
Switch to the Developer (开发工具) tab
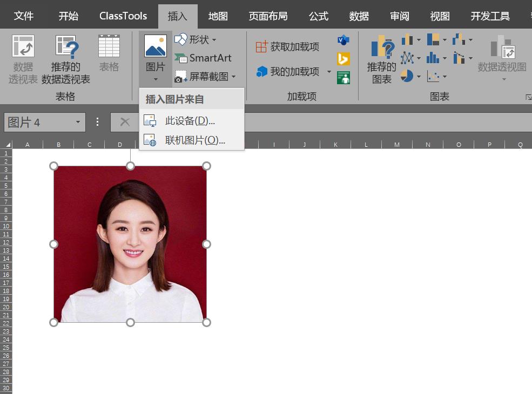490,16
